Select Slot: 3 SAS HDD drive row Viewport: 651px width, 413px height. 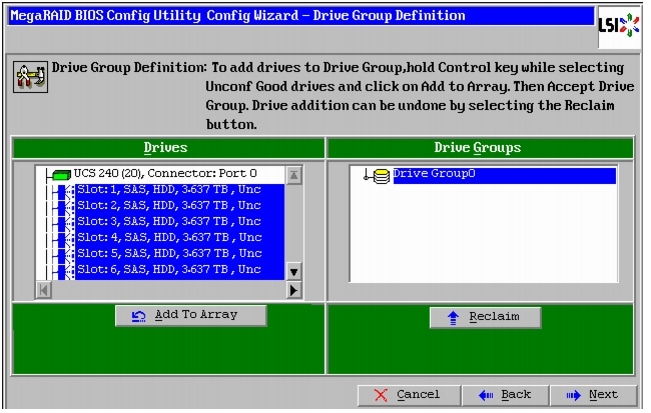pyautogui.click(x=180, y=221)
